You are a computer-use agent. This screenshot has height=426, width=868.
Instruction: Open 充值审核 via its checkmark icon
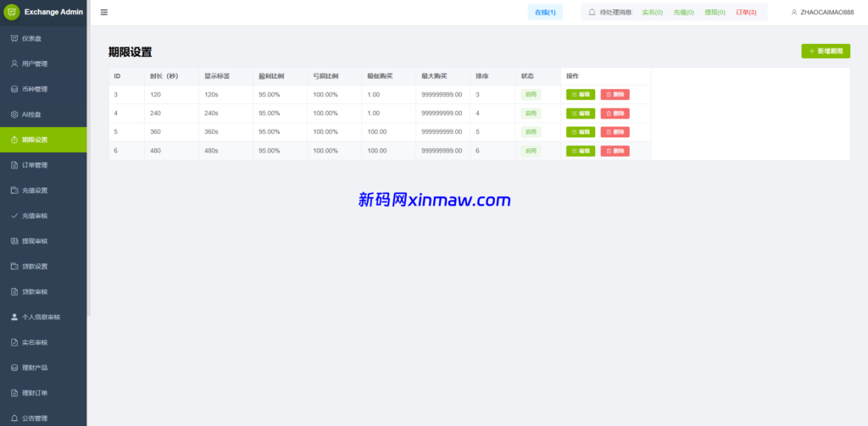tap(14, 216)
